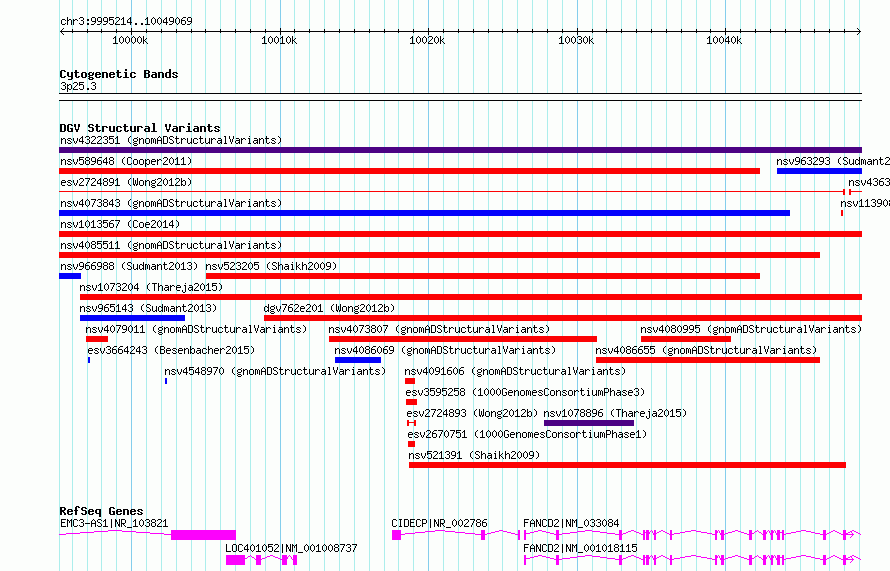Click the 10020k ruler tick label

click(427, 40)
